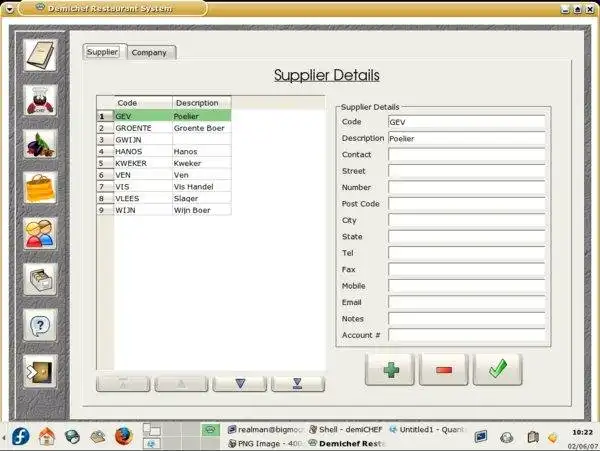
Task: Click the City input field
Action: coord(467,220)
